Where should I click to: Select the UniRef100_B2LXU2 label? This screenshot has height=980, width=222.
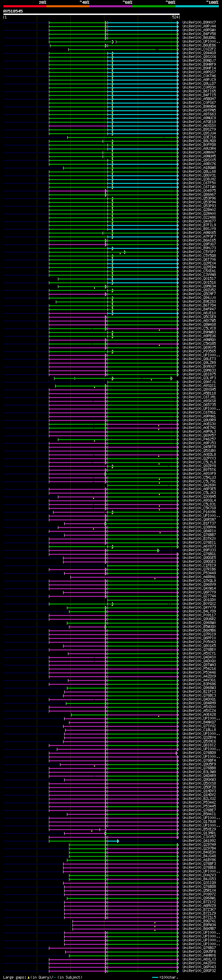[199, 799]
